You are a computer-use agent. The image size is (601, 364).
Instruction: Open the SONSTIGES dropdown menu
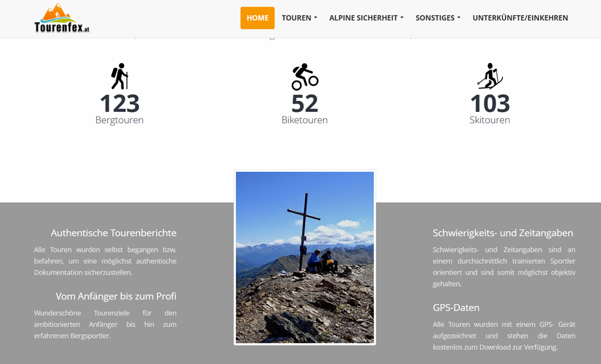pyautogui.click(x=438, y=18)
